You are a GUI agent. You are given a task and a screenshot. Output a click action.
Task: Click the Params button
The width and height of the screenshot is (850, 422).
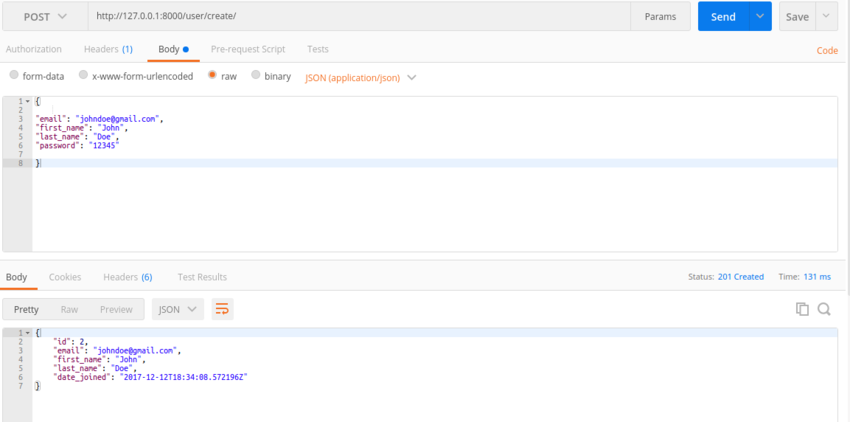(660, 16)
